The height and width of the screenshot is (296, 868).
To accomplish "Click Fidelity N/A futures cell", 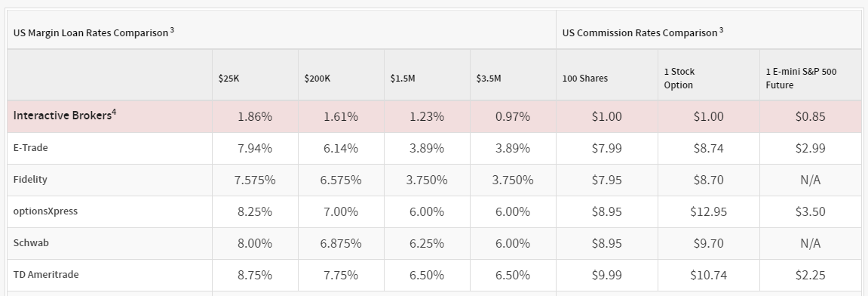I will click(811, 180).
